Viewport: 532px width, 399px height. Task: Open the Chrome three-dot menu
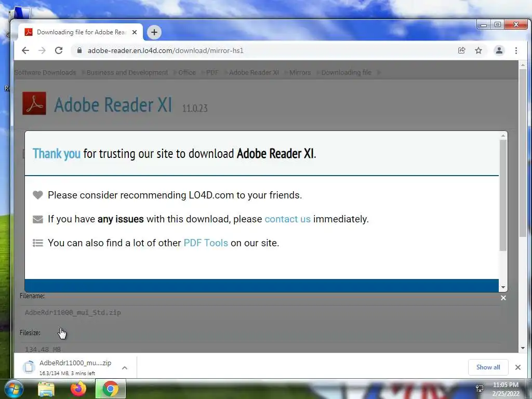coord(516,50)
